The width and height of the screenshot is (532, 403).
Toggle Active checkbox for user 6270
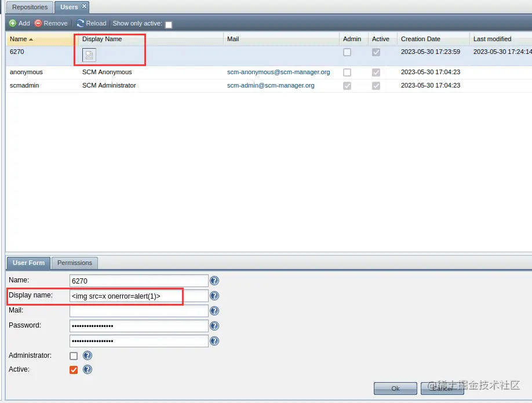tap(376, 52)
